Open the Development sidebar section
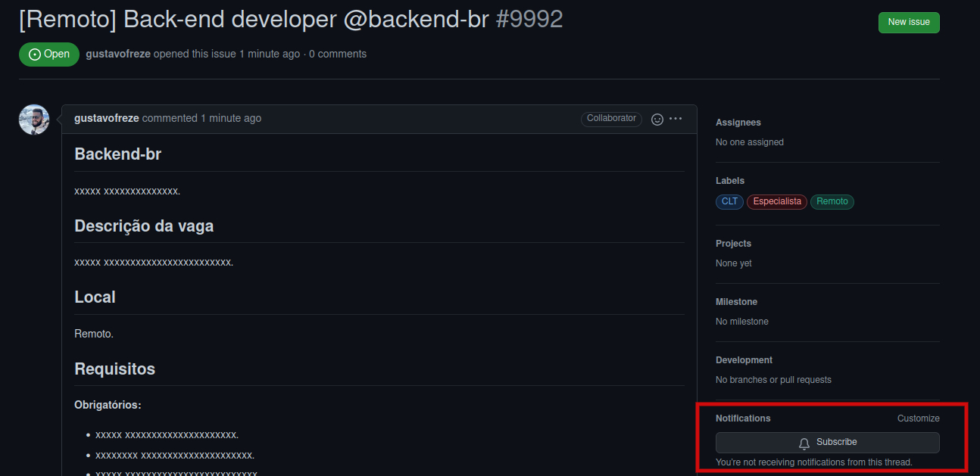Viewport: 980px width, 476px height. point(744,360)
